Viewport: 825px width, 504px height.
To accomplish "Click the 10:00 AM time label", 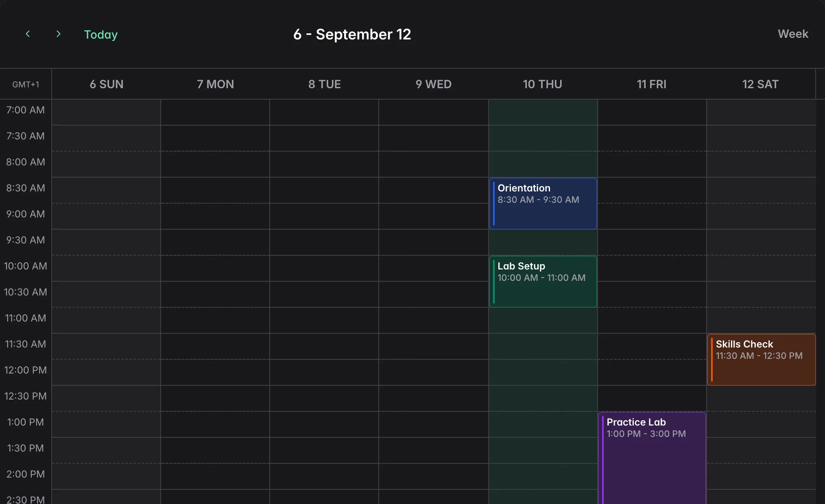I will coord(26,266).
